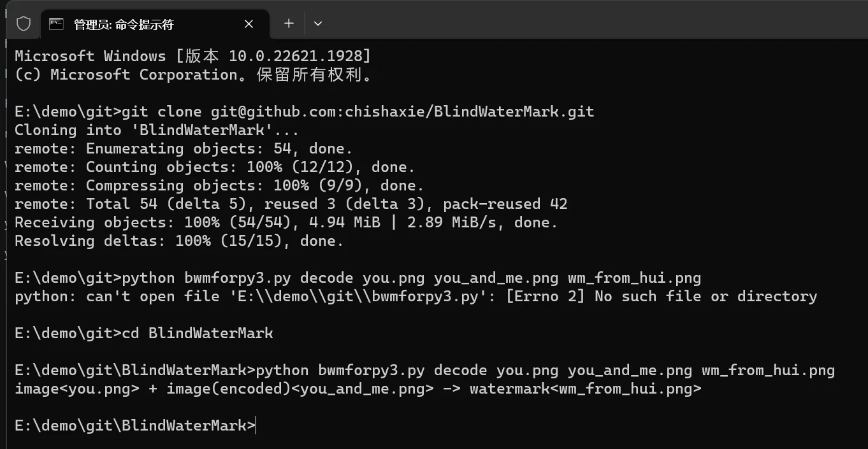Click the 'remote: Counting objects' line

tap(215, 167)
